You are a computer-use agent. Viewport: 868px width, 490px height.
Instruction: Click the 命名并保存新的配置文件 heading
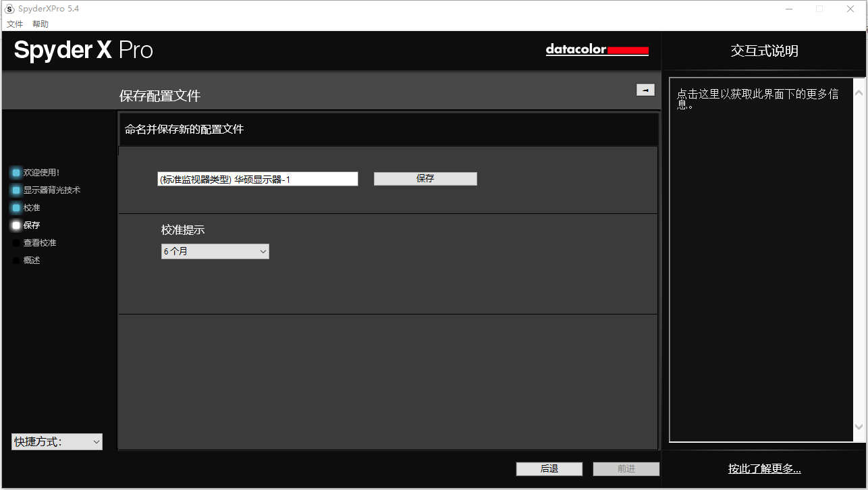click(184, 129)
